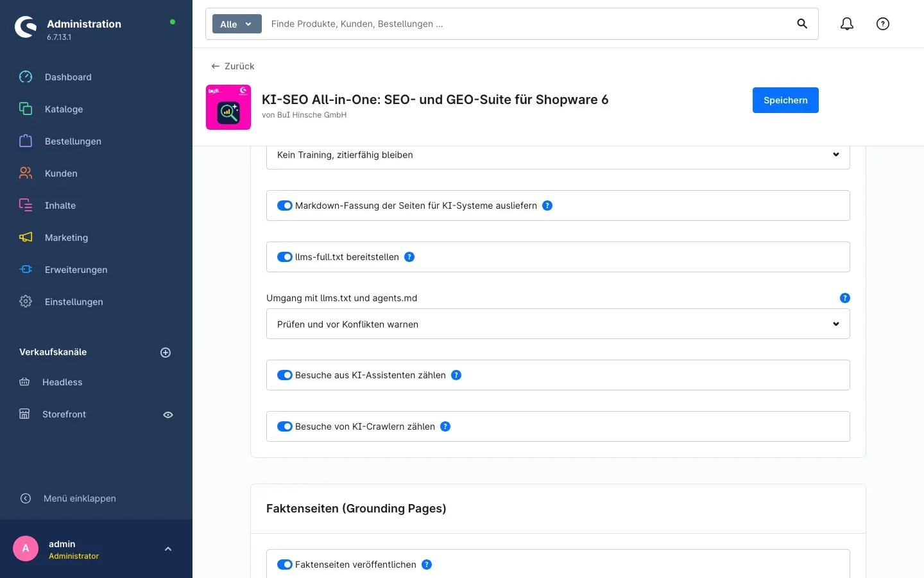
Task: Click the Inhalte content icon
Action: tap(26, 206)
